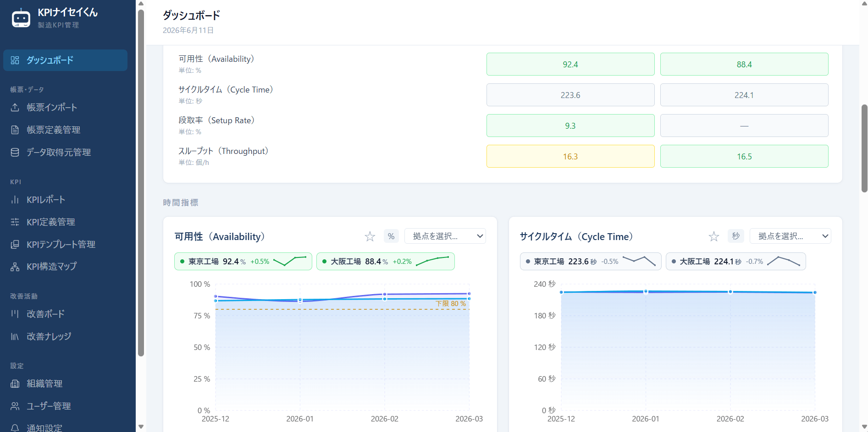Click the 帳票インポート upload icon
Image resolution: width=868 pixels, height=432 pixels.
click(x=15, y=107)
